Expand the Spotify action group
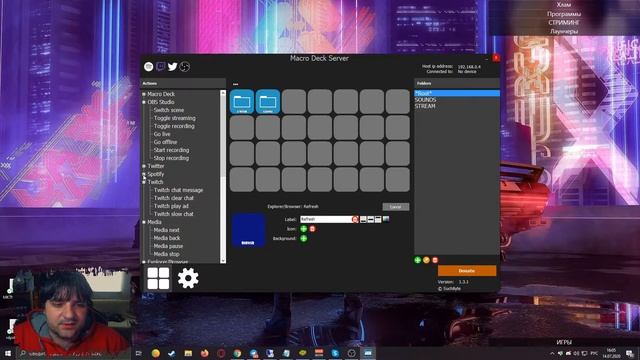 (x=144, y=174)
